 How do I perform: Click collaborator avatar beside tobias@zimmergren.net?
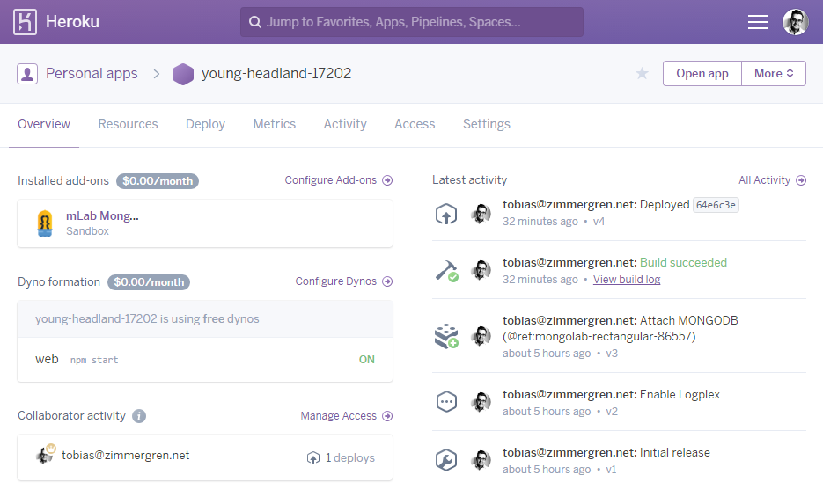(x=45, y=454)
